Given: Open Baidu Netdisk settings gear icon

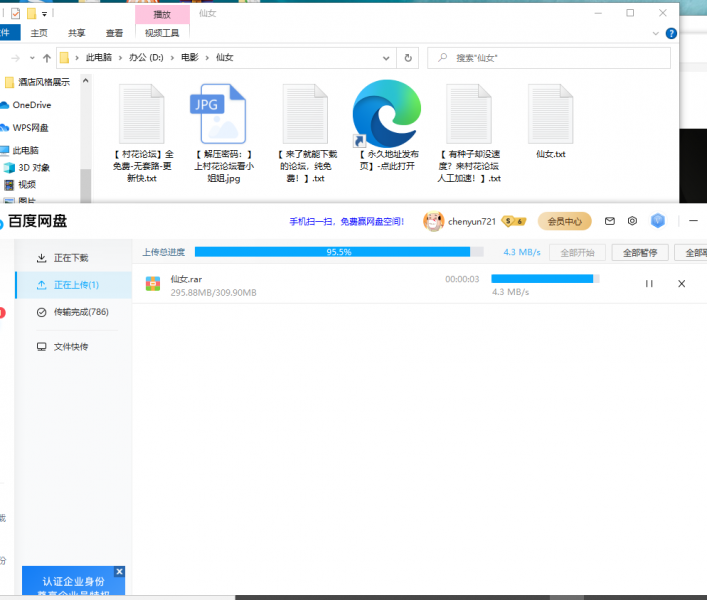Looking at the screenshot, I should [x=632, y=221].
